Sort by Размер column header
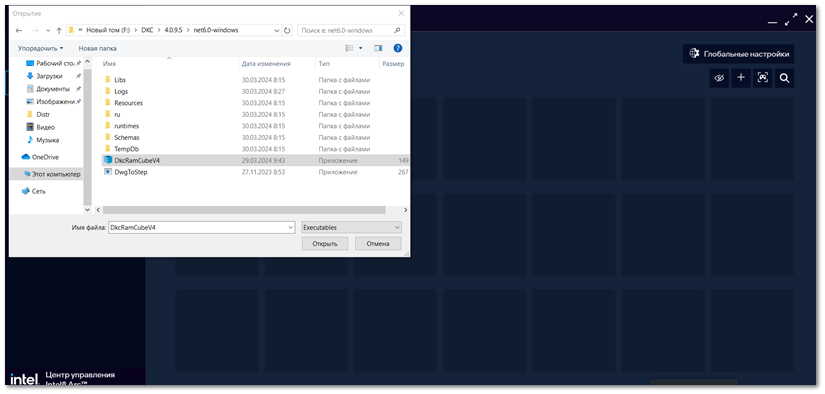The height and width of the screenshot is (394, 825). tap(394, 64)
